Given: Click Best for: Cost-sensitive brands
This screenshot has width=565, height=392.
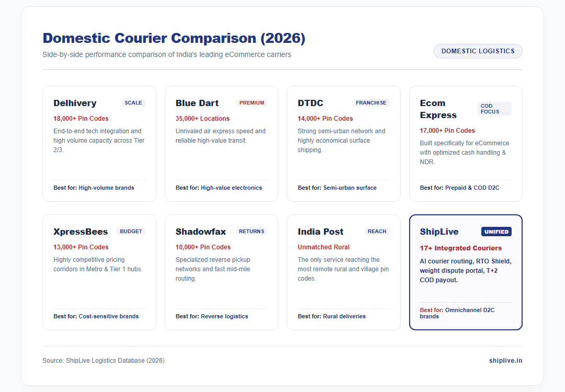Looking at the screenshot, I should [96, 316].
